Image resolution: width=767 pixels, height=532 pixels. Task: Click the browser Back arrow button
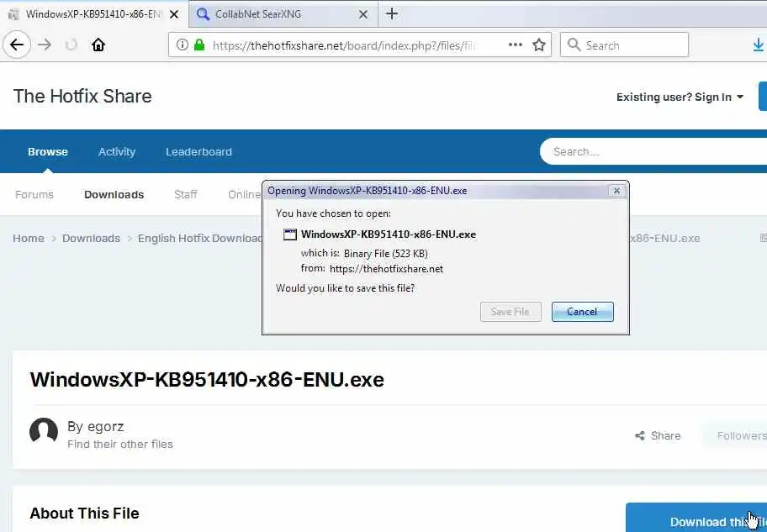(17, 45)
